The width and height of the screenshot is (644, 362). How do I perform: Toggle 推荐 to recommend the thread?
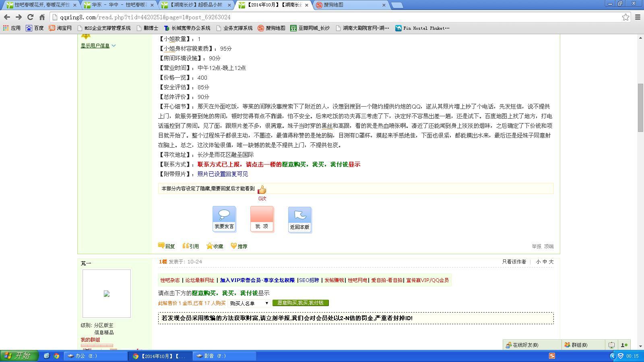(x=234, y=246)
